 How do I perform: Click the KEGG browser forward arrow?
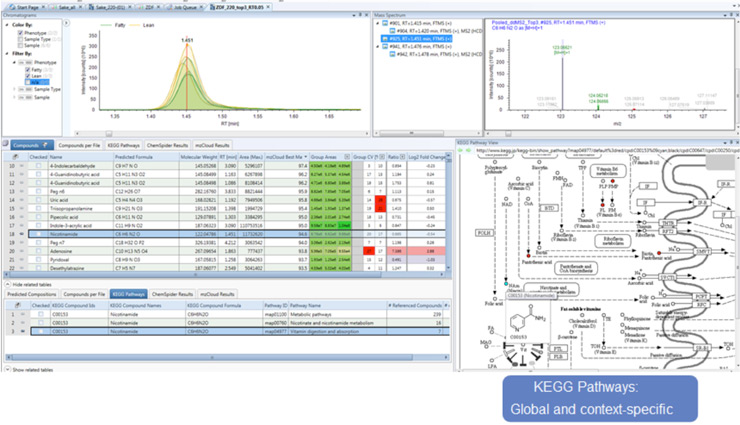[x=468, y=150]
